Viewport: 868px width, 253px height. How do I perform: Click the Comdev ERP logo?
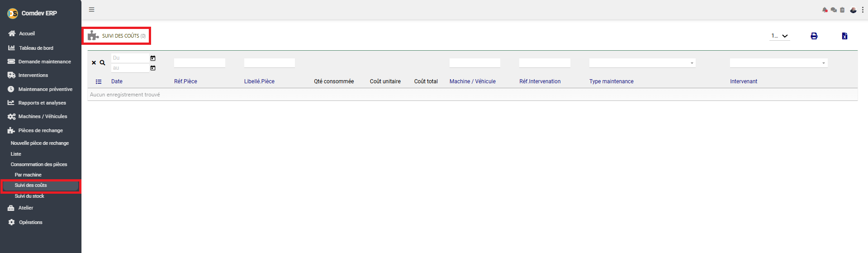[x=13, y=14]
